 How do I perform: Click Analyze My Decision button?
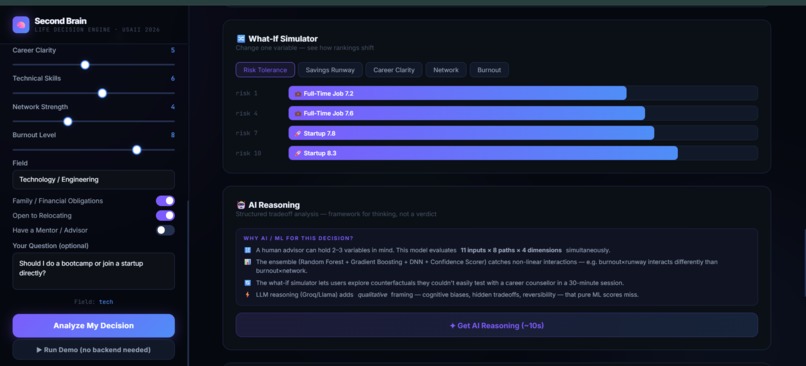point(94,326)
